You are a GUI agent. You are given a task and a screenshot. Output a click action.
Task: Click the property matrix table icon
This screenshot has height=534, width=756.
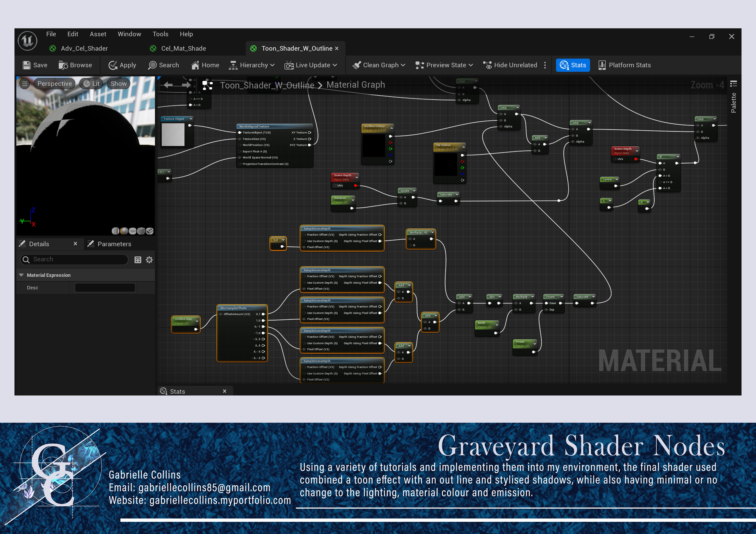pos(138,260)
